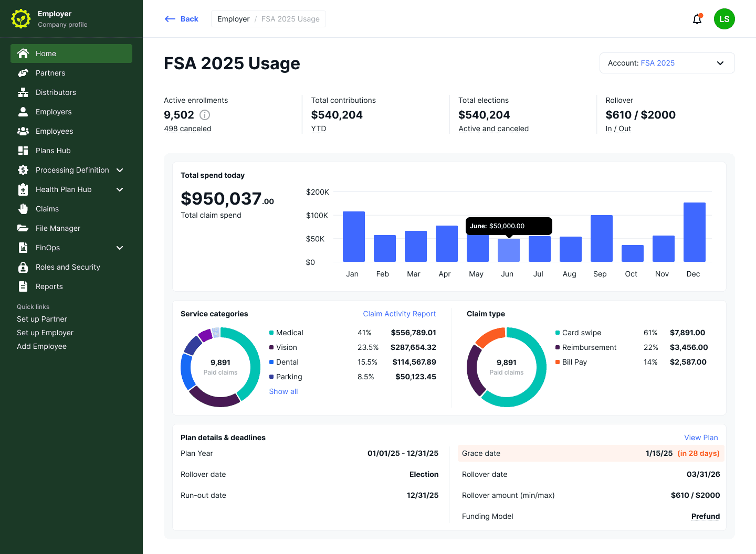The image size is (756, 554).
Task: Click the Reports document icon
Action: coord(23,286)
